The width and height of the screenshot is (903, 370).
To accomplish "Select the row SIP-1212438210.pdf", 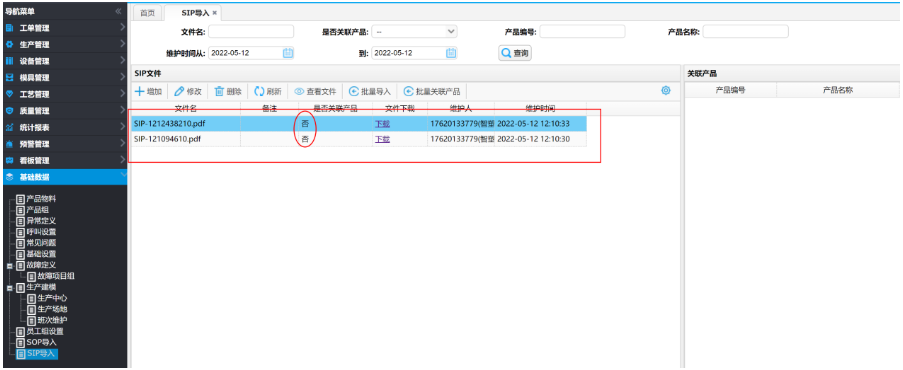I will (x=359, y=123).
